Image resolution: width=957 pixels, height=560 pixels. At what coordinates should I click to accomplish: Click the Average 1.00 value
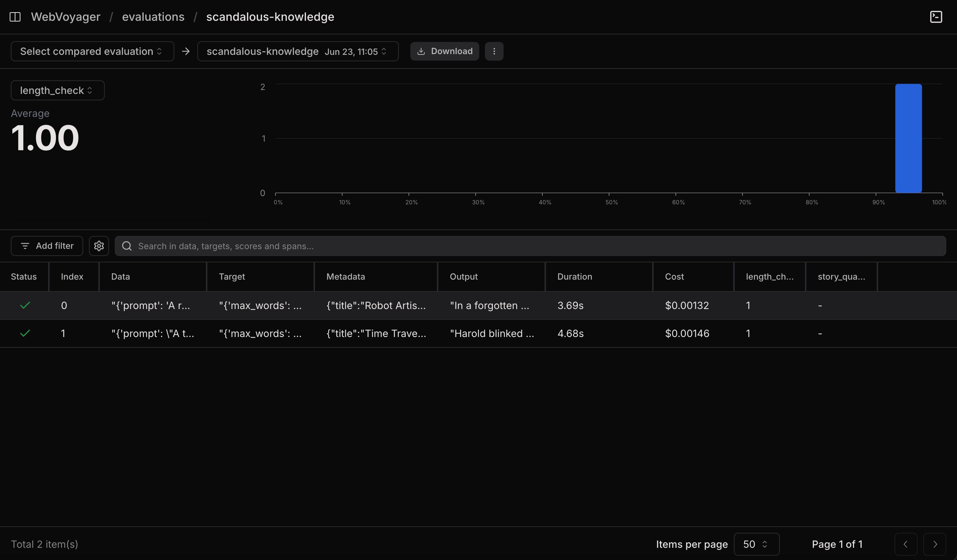(x=45, y=138)
